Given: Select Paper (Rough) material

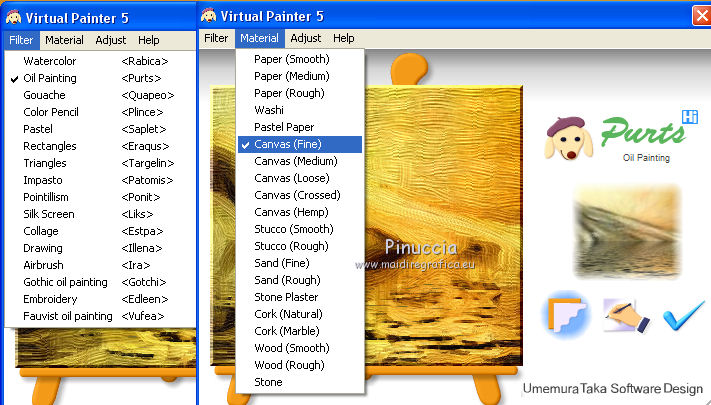Looking at the screenshot, I should click(300, 93).
